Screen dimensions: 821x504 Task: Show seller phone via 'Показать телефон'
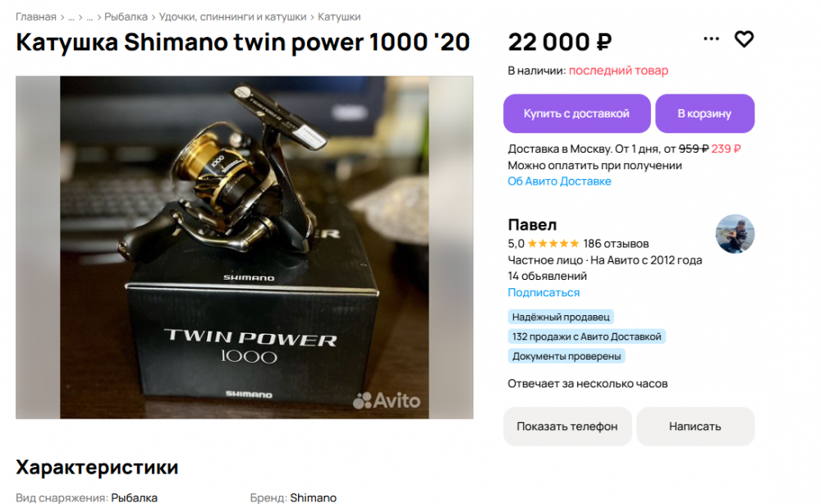pos(566,426)
